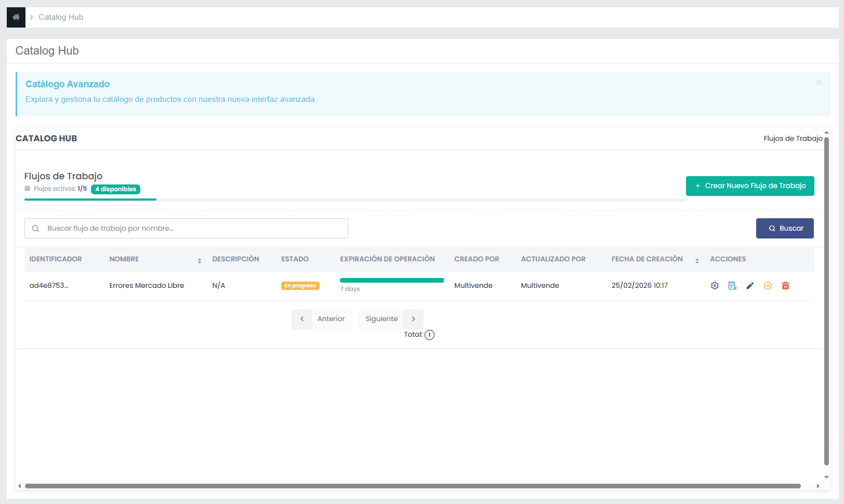Edit workflow using the pencil icon
Image resolution: width=844 pixels, height=504 pixels.
click(750, 286)
